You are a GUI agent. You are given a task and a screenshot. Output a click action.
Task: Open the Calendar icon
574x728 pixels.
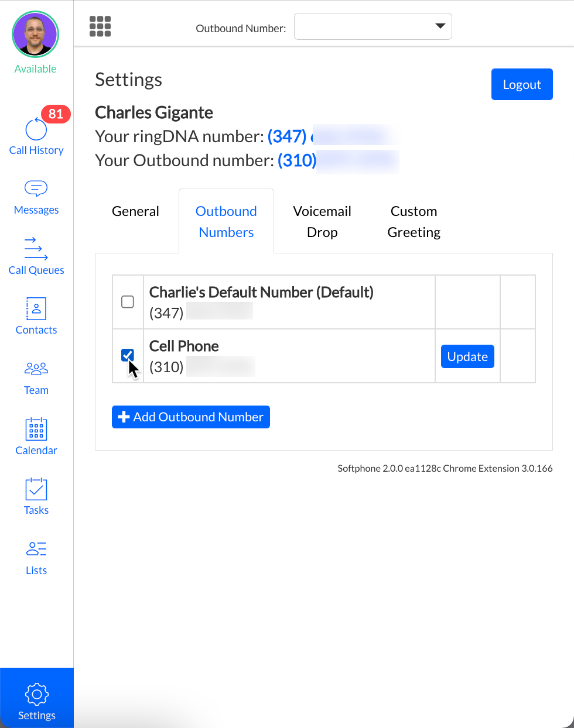(36, 429)
